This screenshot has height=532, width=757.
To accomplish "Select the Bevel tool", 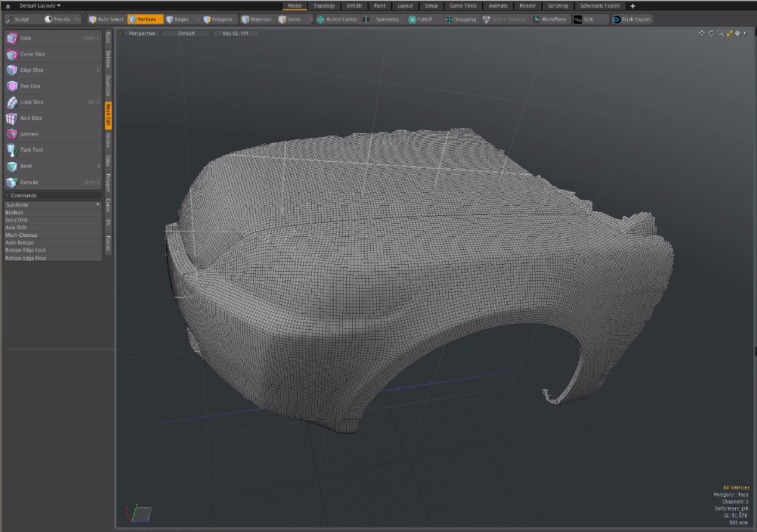I will (x=26, y=166).
